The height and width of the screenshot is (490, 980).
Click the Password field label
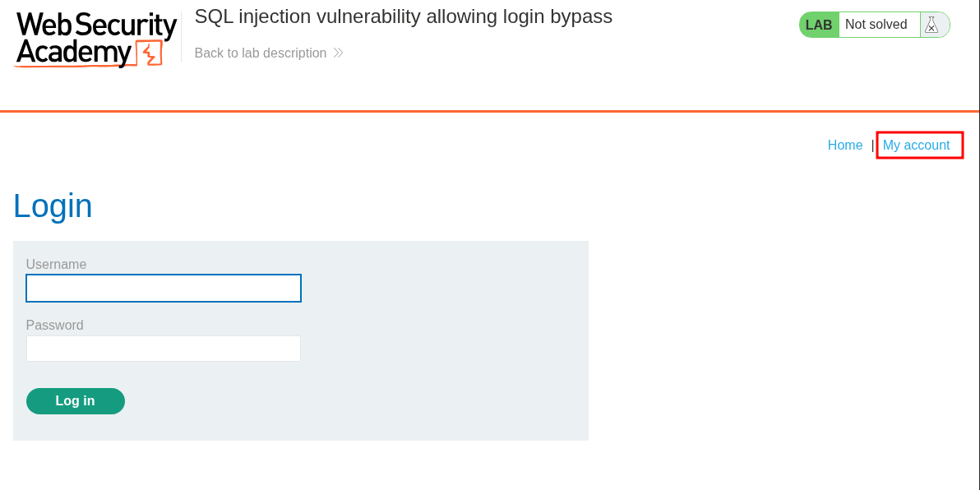click(55, 326)
